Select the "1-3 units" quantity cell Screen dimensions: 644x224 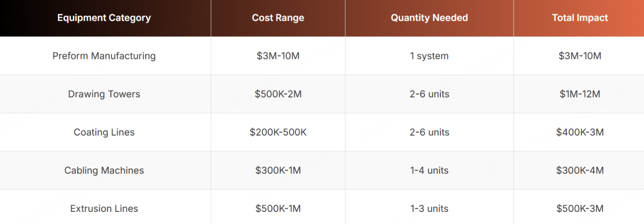click(429, 208)
